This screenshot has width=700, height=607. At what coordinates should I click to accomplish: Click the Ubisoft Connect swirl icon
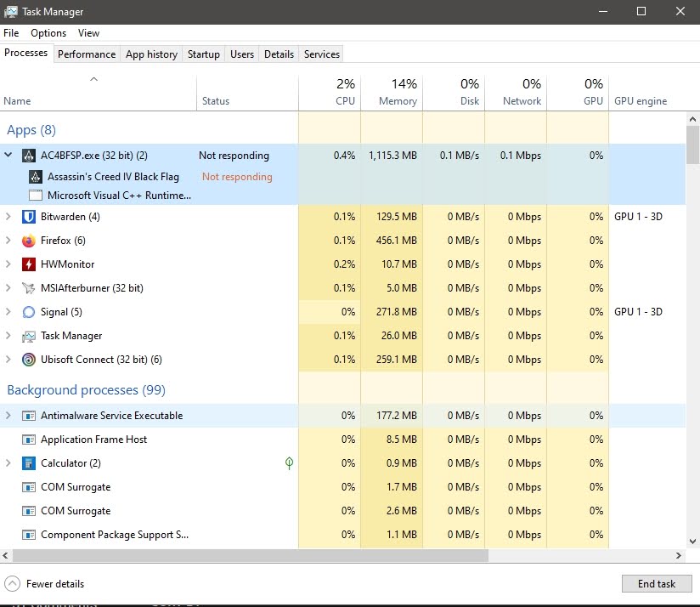tap(29, 360)
